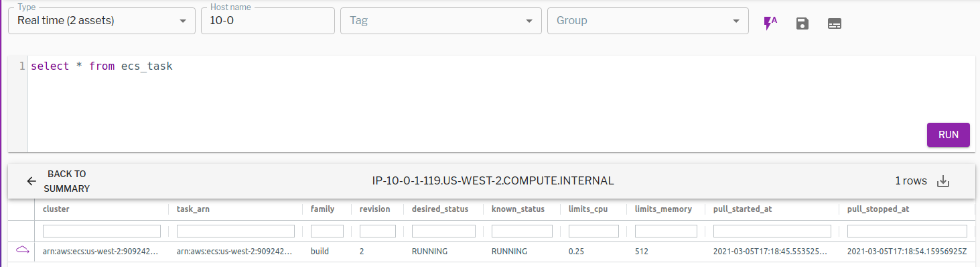
Task: Click the keyboard shortcuts icon
Action: click(x=834, y=23)
